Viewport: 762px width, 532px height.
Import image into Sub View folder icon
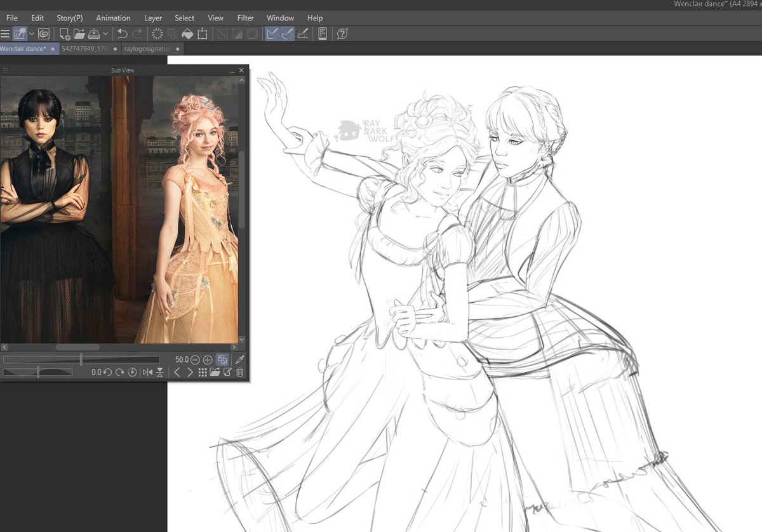215,372
